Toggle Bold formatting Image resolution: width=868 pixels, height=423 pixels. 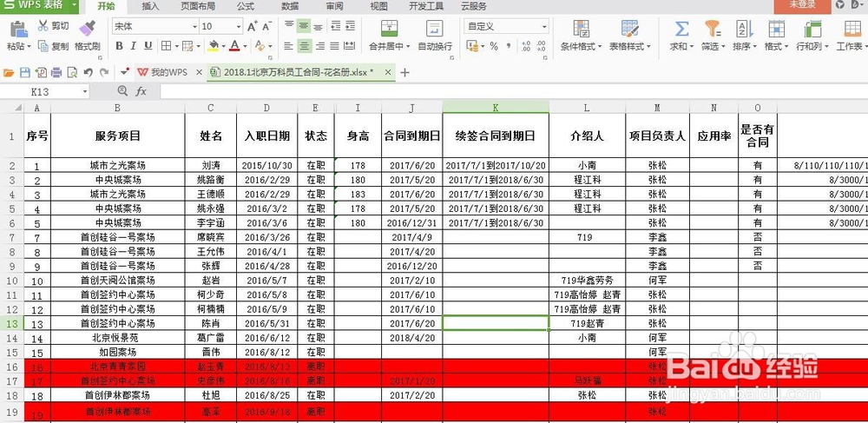119,46
